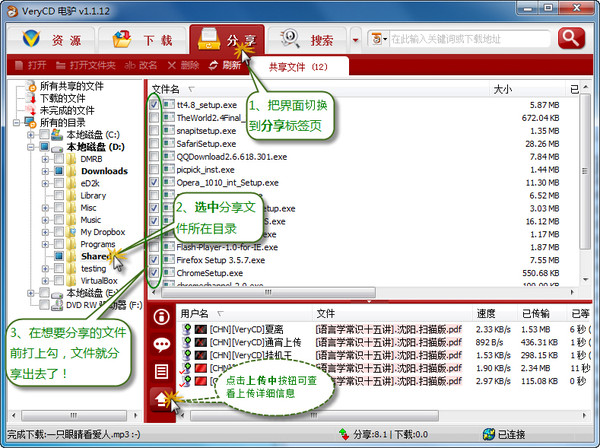Click the red magnifier search button
The height and width of the screenshot is (448, 600).
click(x=571, y=38)
